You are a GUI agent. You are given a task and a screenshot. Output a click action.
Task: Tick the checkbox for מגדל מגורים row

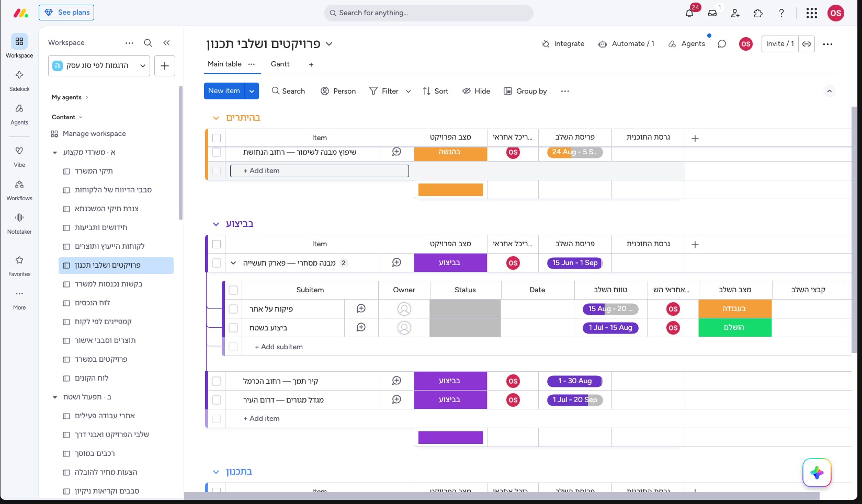coord(217,400)
